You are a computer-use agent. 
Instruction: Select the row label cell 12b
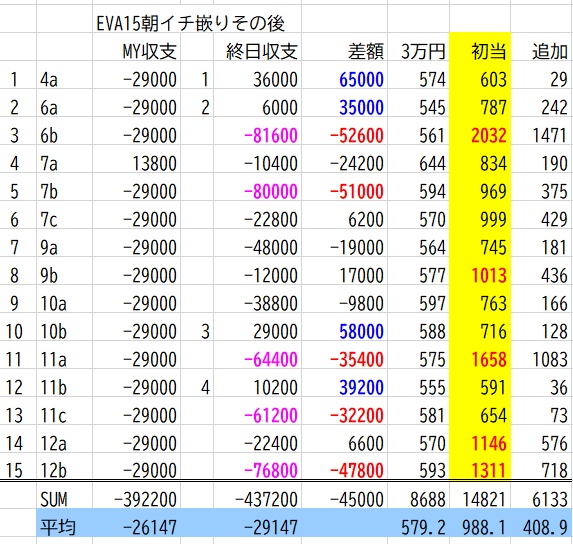(x=64, y=470)
